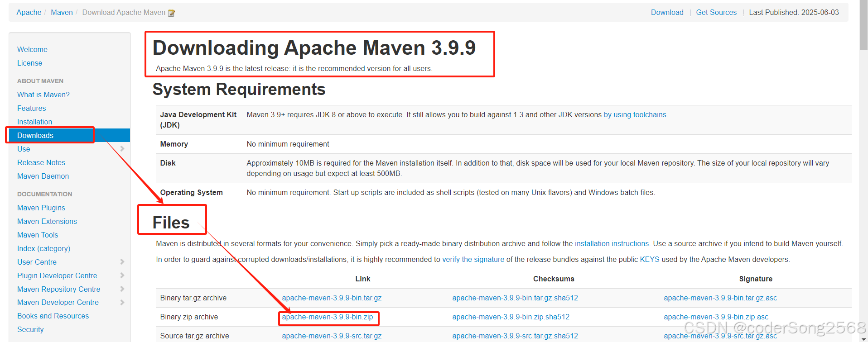
Task: Open Plugin Developer Centre link
Action: [57, 275]
